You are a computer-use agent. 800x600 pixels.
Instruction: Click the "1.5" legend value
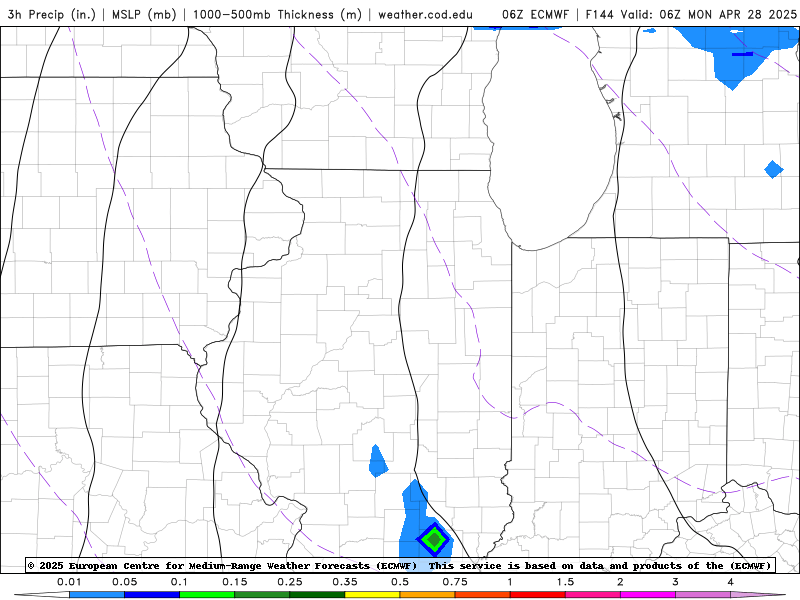[565, 582]
